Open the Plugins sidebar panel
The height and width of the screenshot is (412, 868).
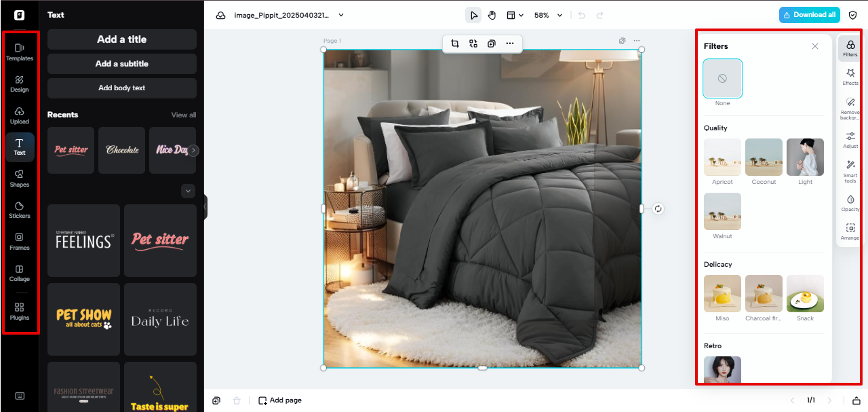click(x=20, y=312)
